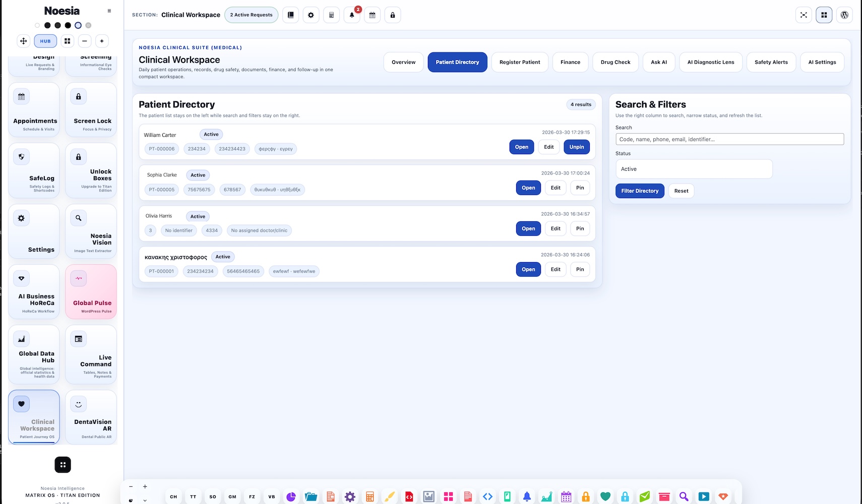Click the blue play button dock icon
862x504 pixels.
(704, 496)
